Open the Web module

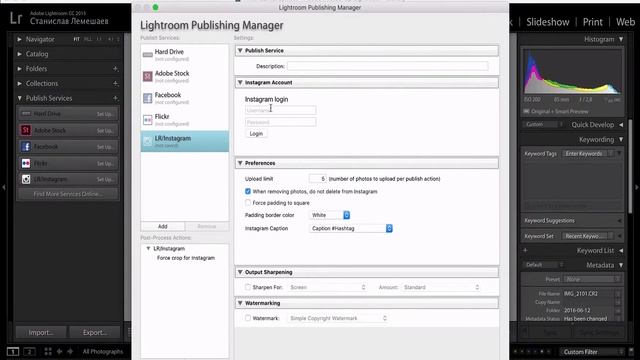click(625, 22)
